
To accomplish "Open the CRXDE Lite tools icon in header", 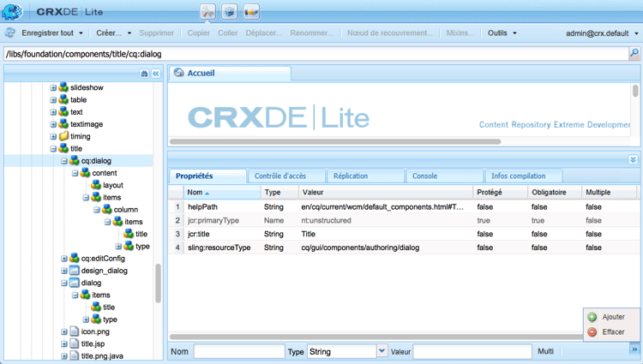I will (208, 11).
